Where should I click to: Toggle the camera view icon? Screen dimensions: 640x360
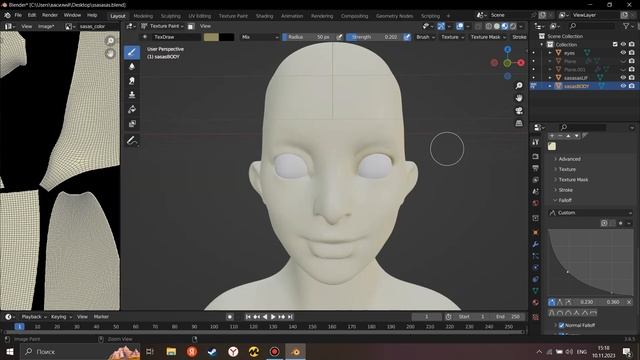pyautogui.click(x=519, y=111)
